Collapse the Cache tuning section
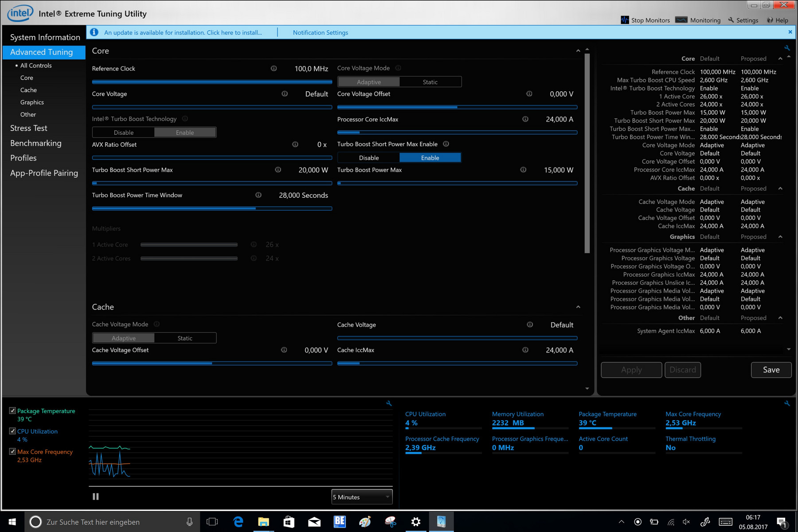Image resolution: width=798 pixels, height=532 pixels. tap(578, 307)
